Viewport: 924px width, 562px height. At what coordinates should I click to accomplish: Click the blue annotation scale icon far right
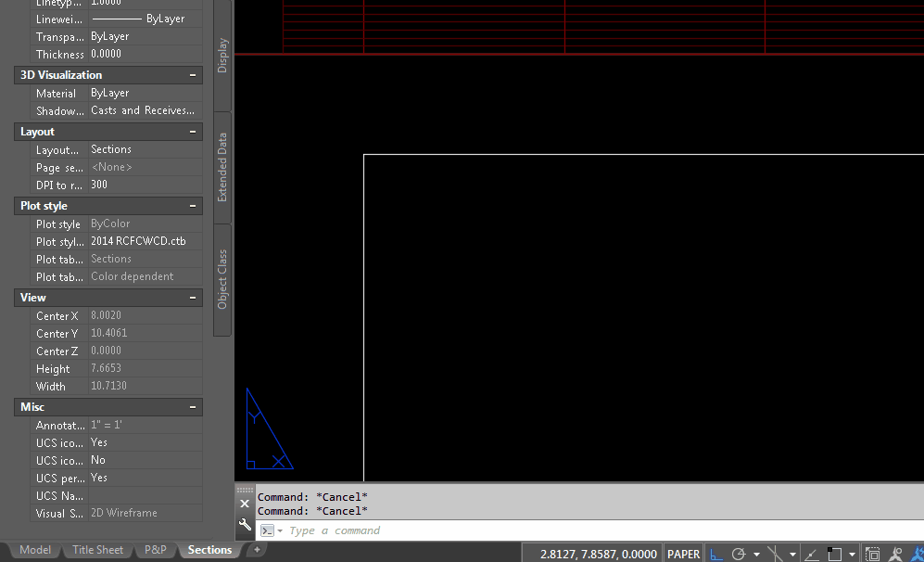point(918,554)
